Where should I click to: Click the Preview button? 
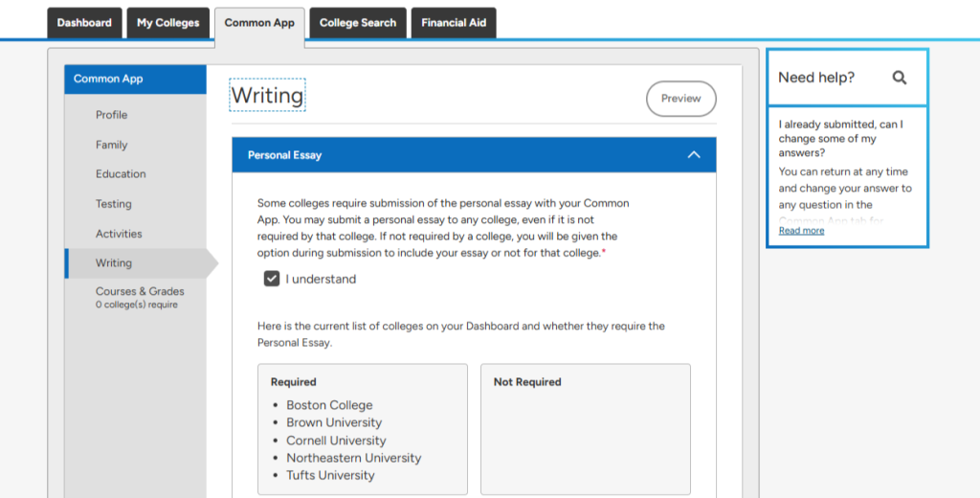tap(680, 99)
